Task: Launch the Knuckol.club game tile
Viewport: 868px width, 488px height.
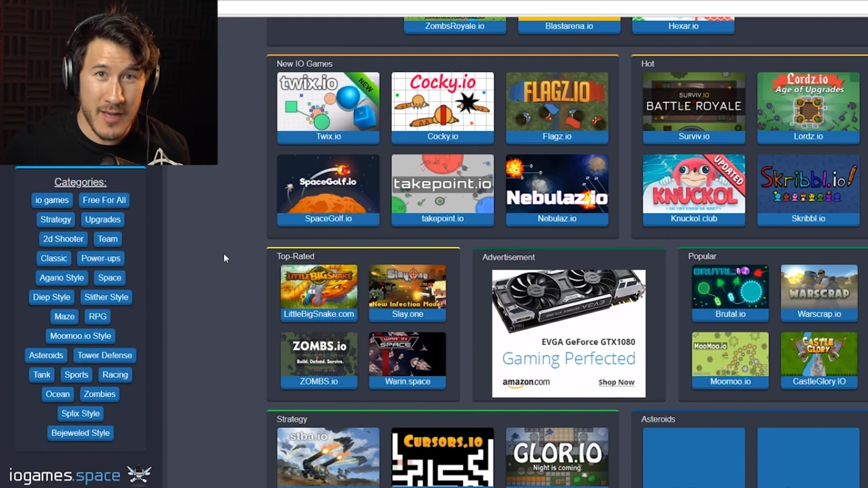Action: pyautogui.click(x=694, y=190)
